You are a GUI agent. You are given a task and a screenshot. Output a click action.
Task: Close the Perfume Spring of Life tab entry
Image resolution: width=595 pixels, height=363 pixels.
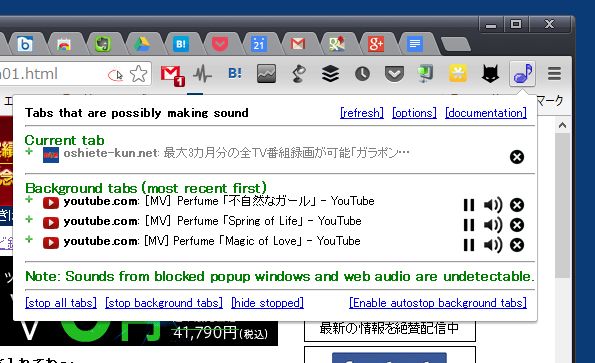click(x=517, y=225)
